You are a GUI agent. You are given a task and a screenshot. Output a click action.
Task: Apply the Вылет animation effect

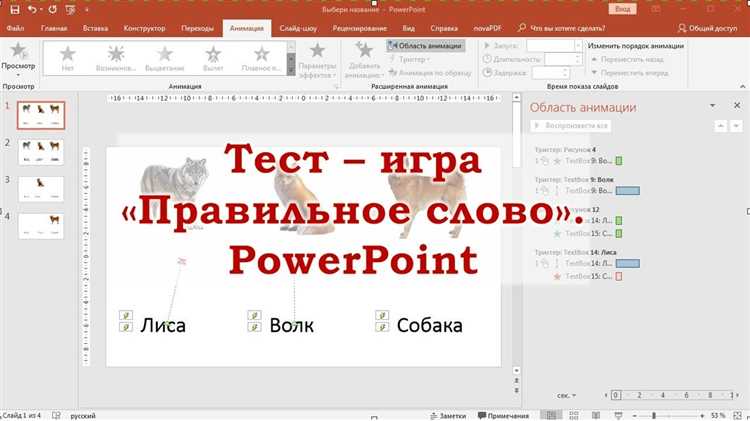pos(213,58)
